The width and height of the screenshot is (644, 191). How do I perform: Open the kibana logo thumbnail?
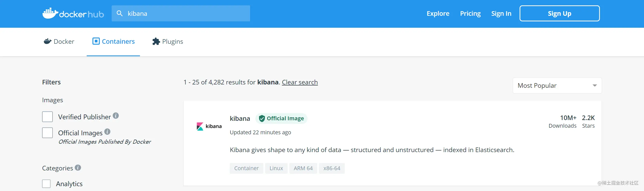[209, 126]
